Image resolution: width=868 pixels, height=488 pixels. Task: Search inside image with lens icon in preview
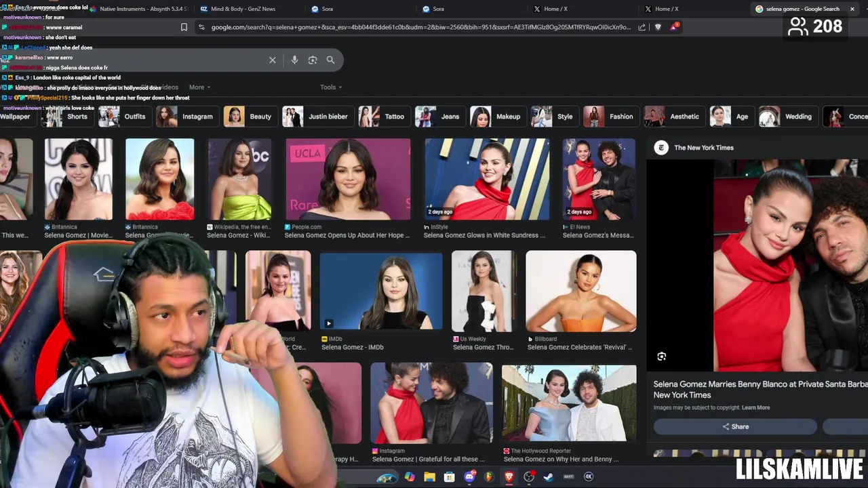click(x=662, y=357)
